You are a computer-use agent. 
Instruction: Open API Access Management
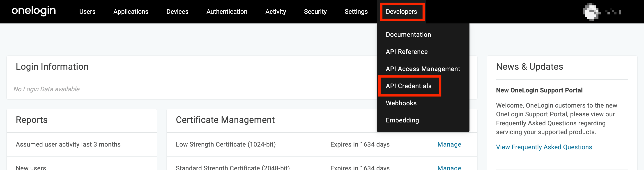(x=423, y=69)
